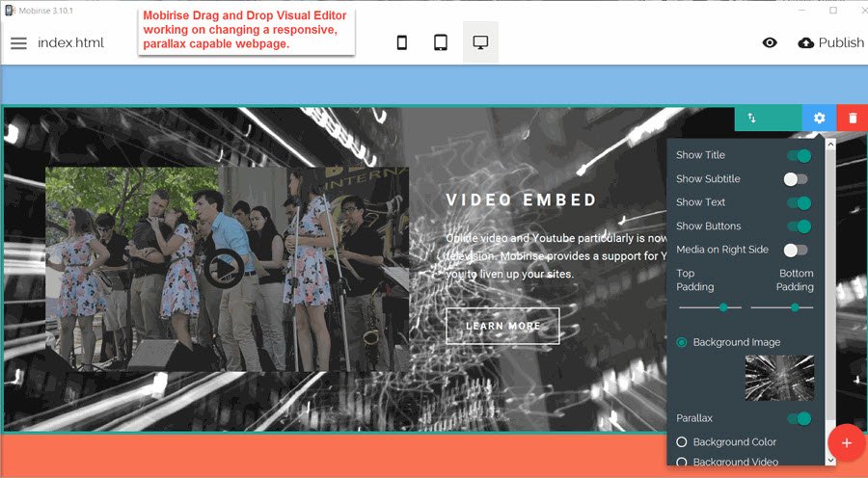Toggle Show Subtitle switch
868x478 pixels.
point(796,179)
